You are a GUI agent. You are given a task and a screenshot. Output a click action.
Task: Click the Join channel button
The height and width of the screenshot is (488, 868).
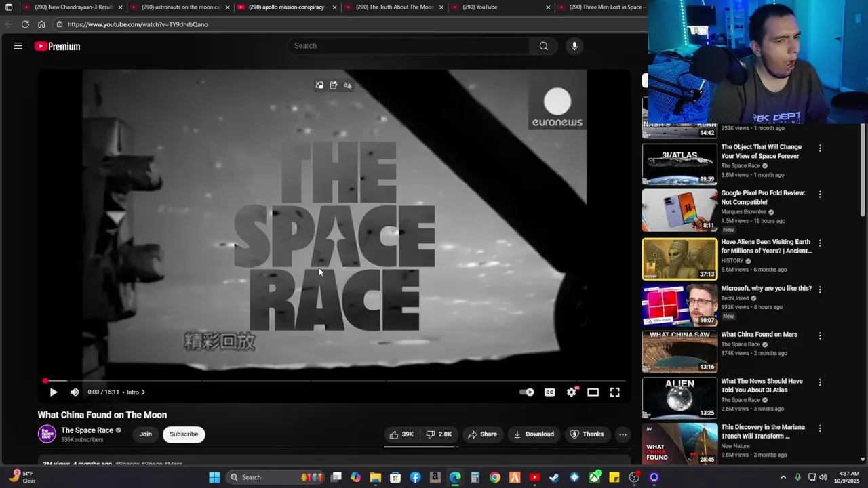click(x=146, y=434)
